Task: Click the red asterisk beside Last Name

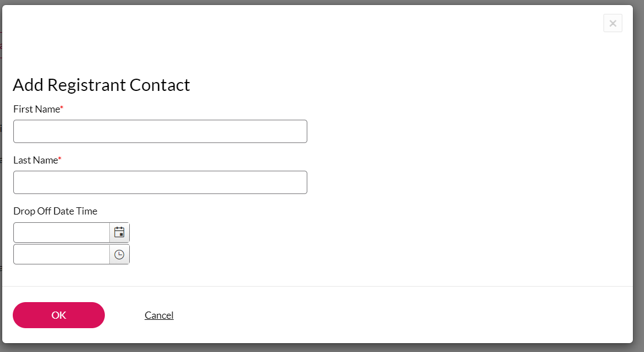Action: [x=60, y=160]
